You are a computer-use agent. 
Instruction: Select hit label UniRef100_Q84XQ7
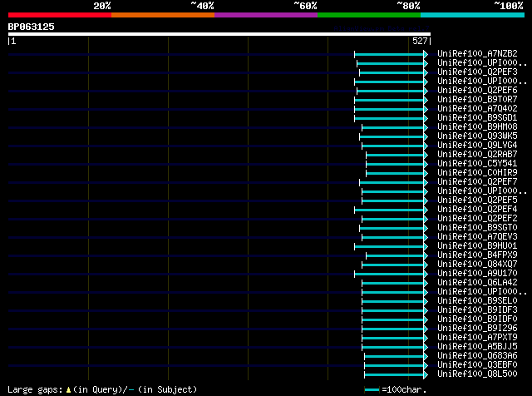pos(477,265)
